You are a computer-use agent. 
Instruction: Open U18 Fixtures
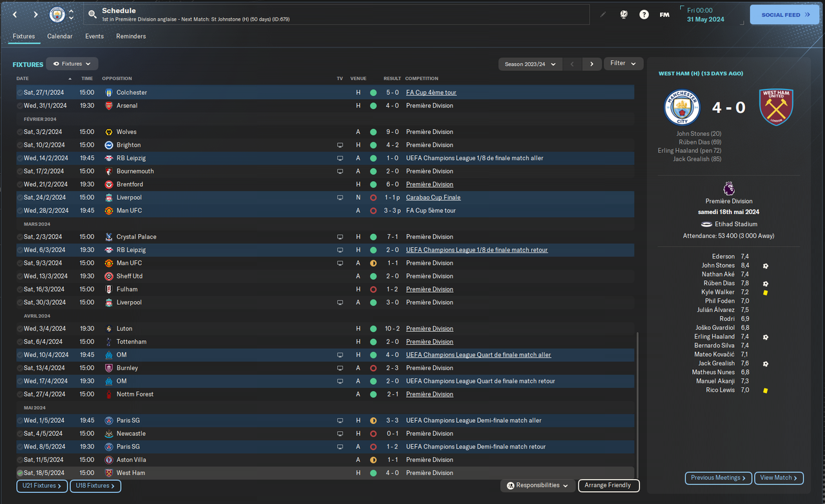(x=95, y=486)
